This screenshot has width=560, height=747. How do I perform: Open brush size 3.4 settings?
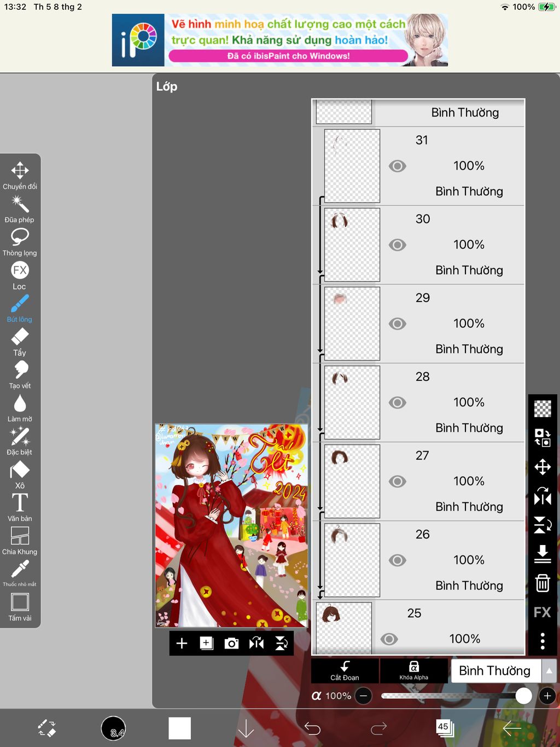pos(114,728)
